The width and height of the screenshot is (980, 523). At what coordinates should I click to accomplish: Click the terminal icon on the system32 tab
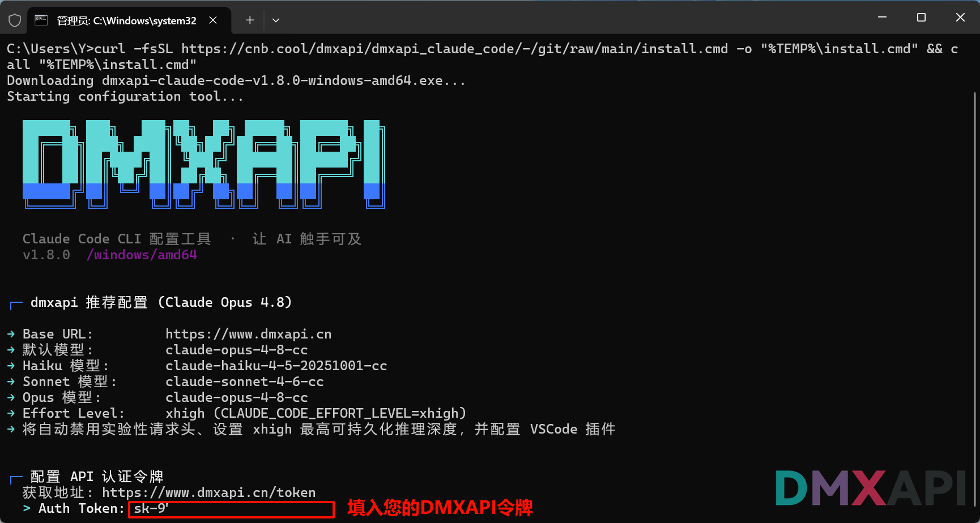tap(41, 20)
